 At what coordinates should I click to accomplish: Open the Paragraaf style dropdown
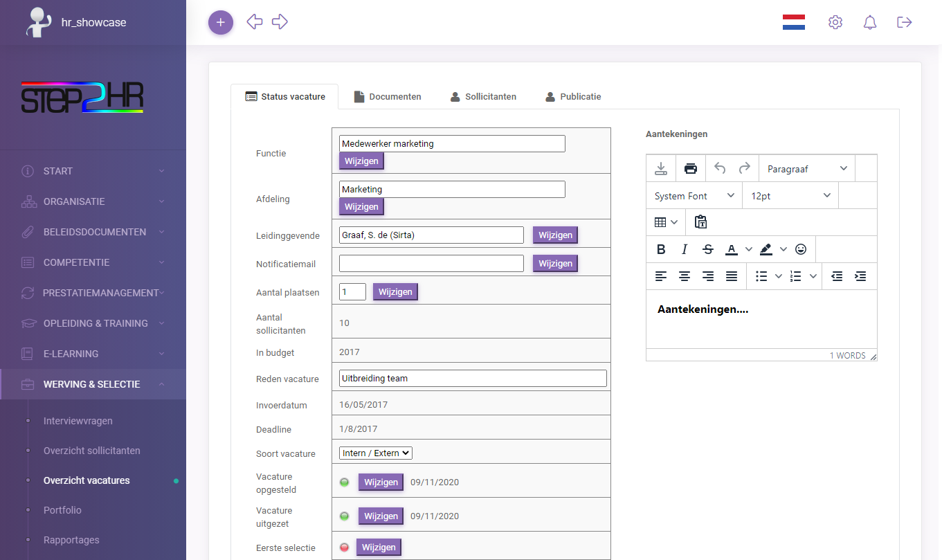pos(806,168)
